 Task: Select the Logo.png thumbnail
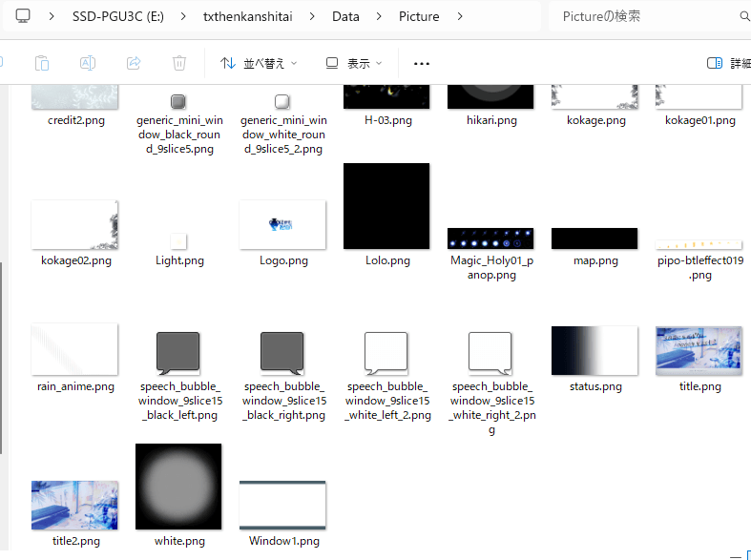(283, 224)
